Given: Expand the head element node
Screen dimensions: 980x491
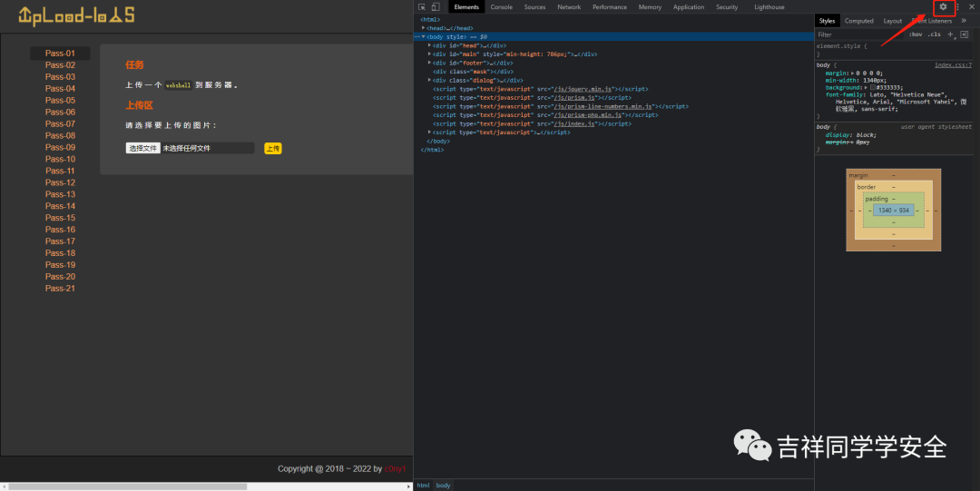Looking at the screenshot, I should pos(424,28).
